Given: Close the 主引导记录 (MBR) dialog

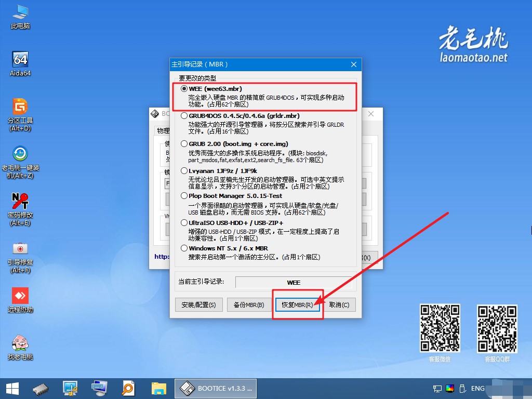Looking at the screenshot, I should click(353, 64).
